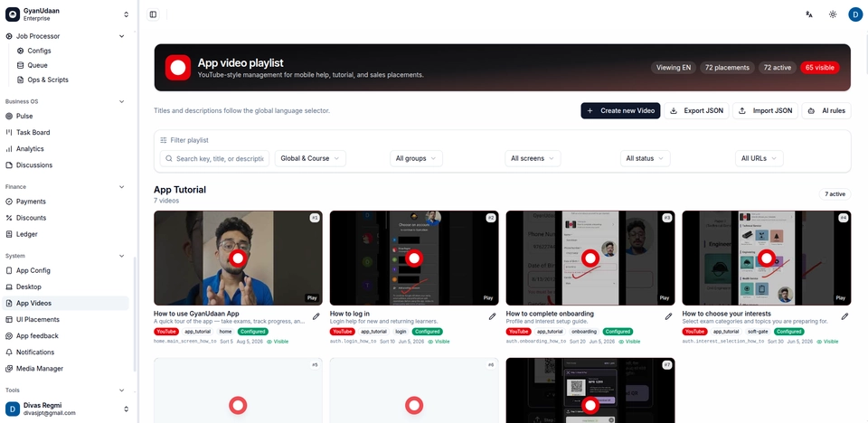This screenshot has width=868, height=423.
Task: Collapse the Tools section
Action: tap(122, 390)
